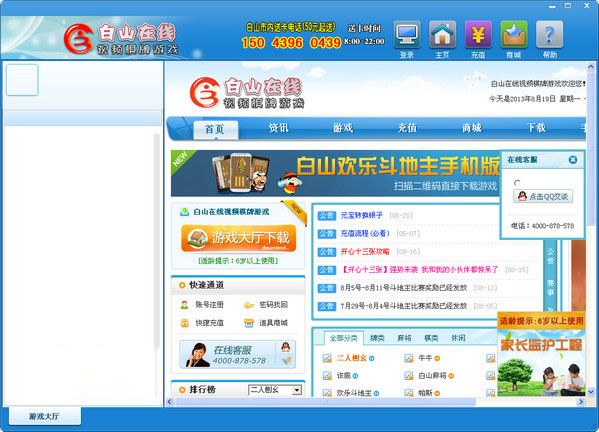Open the 二人刨幺 game link
Screen dimensions: 599x432
point(351,358)
